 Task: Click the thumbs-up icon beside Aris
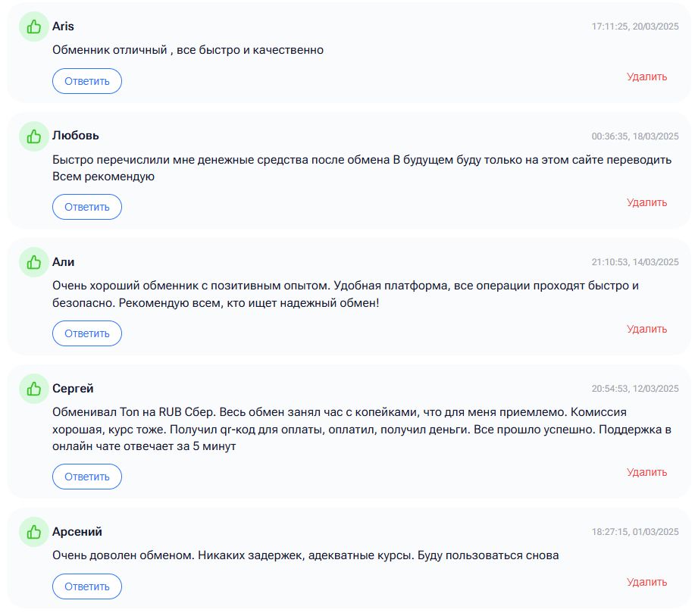coord(33,27)
